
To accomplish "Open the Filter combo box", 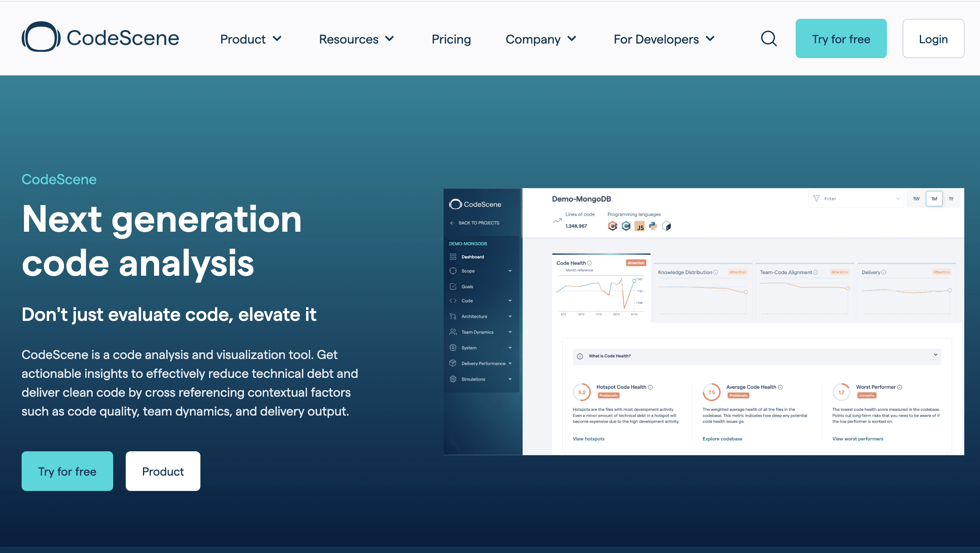I will [856, 199].
